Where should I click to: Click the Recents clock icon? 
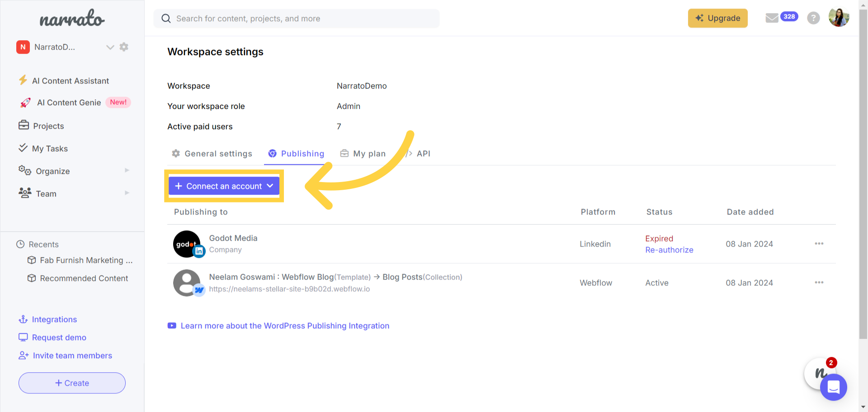click(x=20, y=244)
